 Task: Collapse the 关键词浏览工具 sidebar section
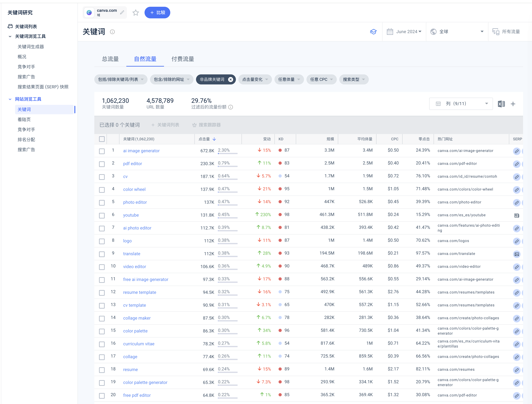[10, 36]
